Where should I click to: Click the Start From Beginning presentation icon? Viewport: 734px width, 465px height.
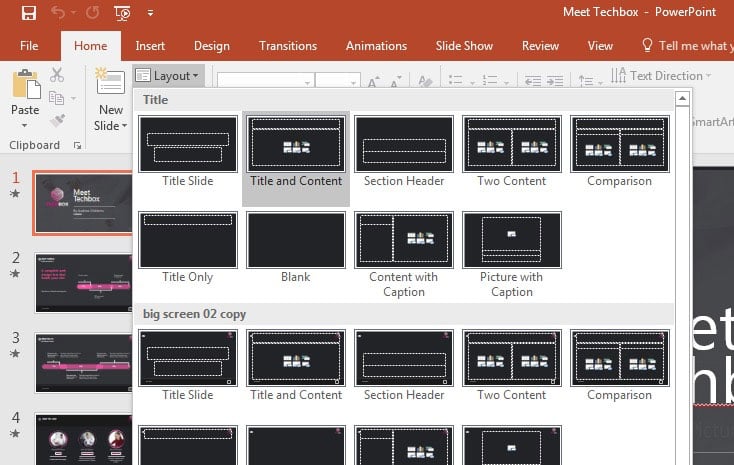pyautogui.click(x=121, y=13)
